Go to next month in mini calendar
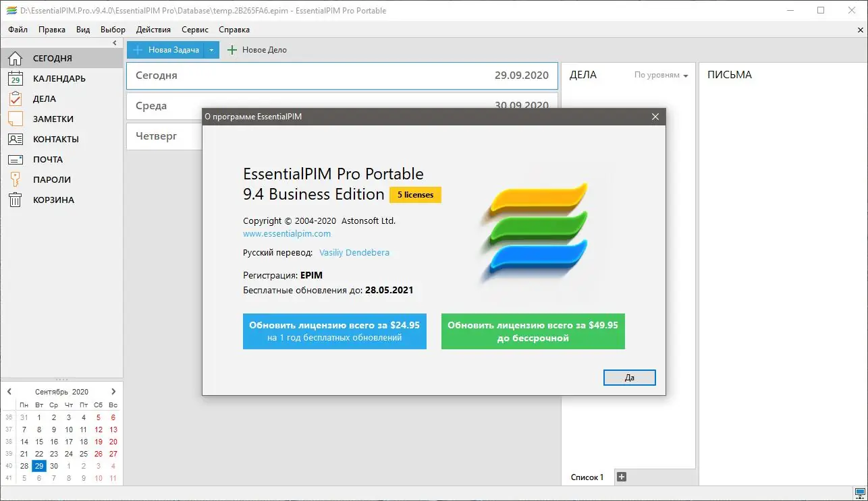 tap(113, 392)
